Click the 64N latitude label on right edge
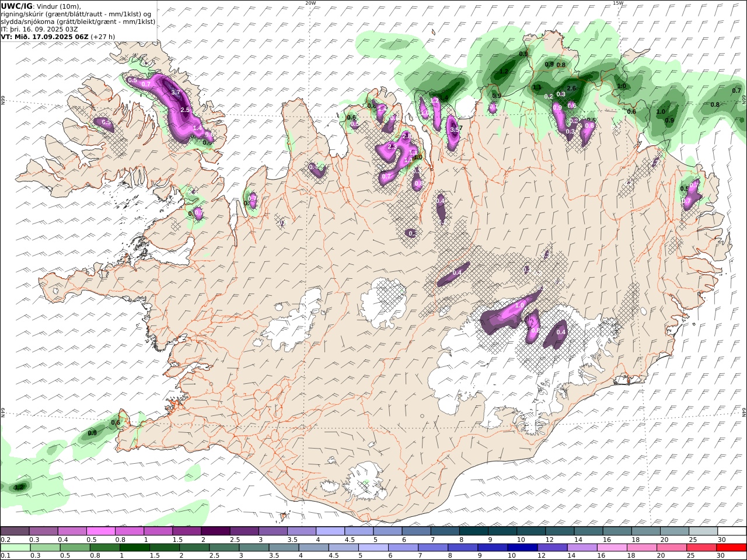Screen dimensions: 747x560 tap(744, 411)
